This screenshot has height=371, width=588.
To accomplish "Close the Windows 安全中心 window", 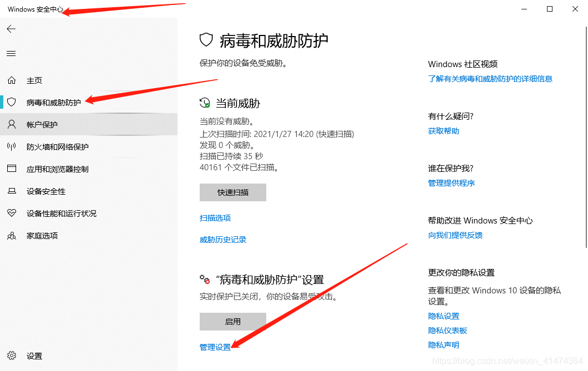I will [x=575, y=9].
